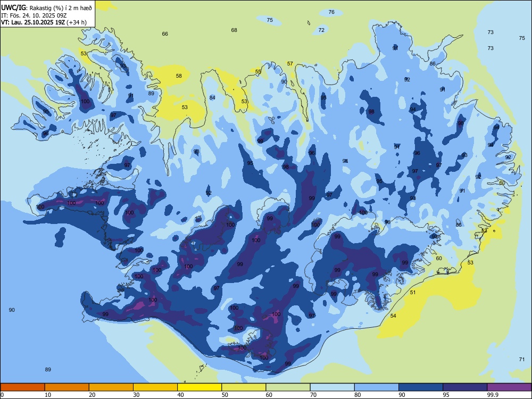Viewport: 532px width, 399px height.
Task: Pick the 60–70 light green legend swatch
Action: pyautogui.click(x=288, y=387)
